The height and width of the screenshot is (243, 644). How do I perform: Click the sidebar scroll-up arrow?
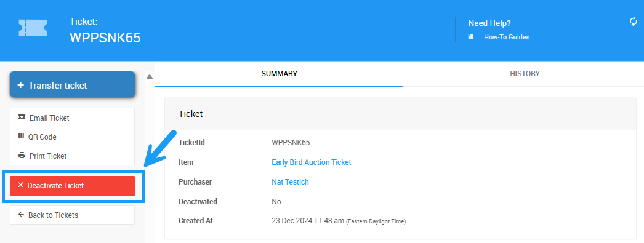coord(150,77)
